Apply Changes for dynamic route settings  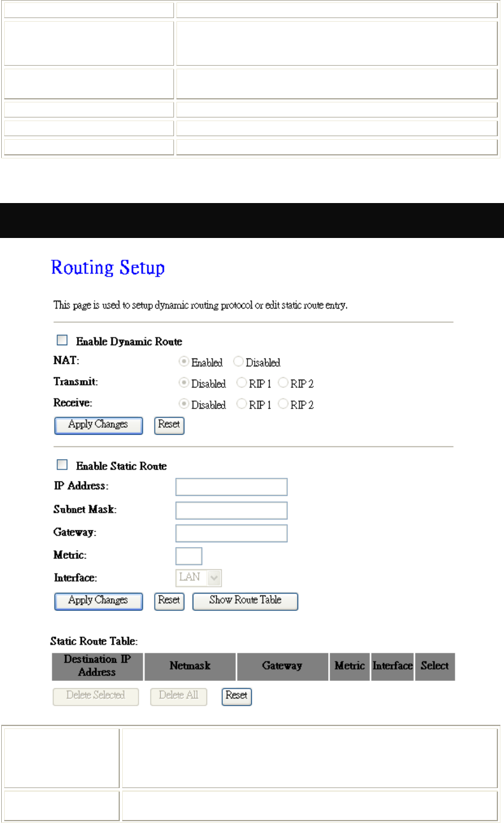[99, 425]
